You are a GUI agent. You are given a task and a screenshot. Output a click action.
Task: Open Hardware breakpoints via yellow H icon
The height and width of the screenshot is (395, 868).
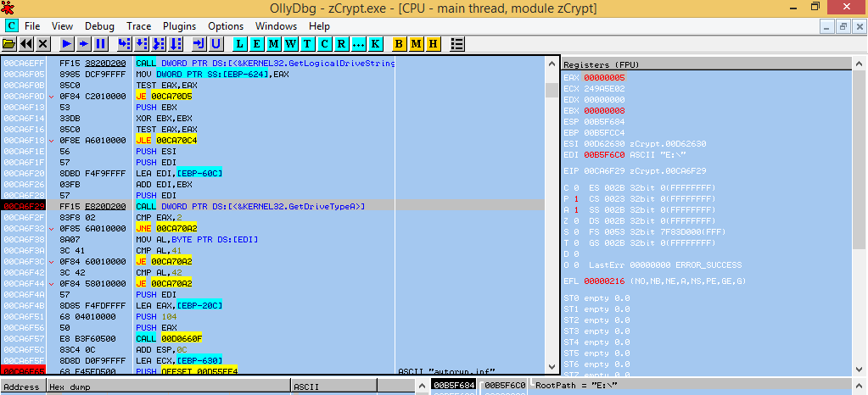[x=434, y=43]
